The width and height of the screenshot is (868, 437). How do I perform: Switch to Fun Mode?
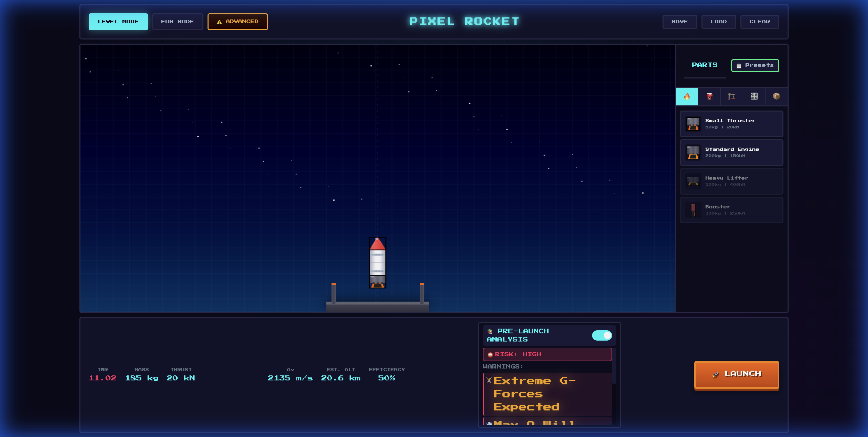pos(178,21)
